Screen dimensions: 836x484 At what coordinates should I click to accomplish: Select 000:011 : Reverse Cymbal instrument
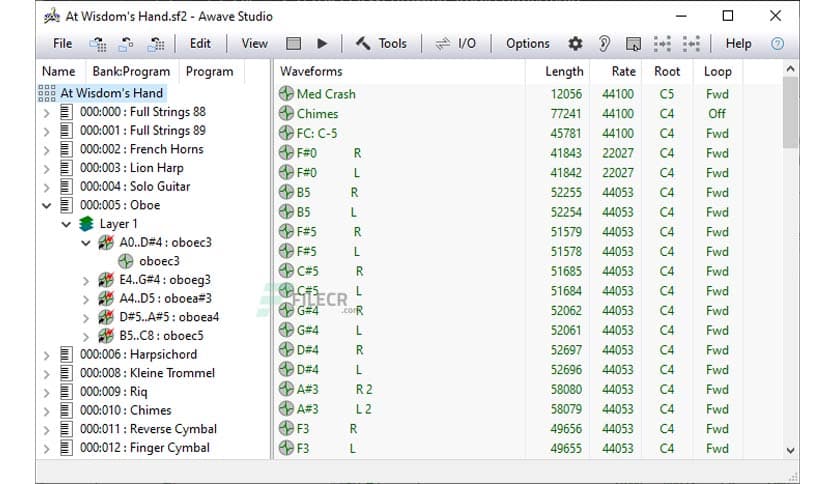click(x=148, y=429)
